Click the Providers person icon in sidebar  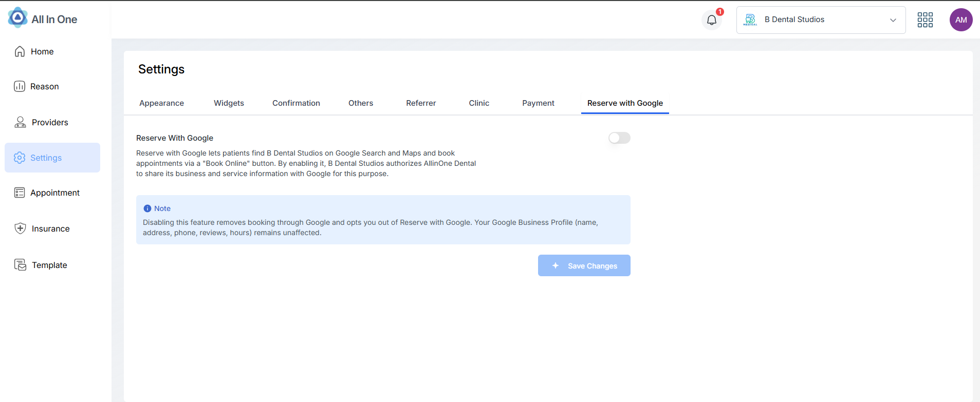tap(20, 122)
